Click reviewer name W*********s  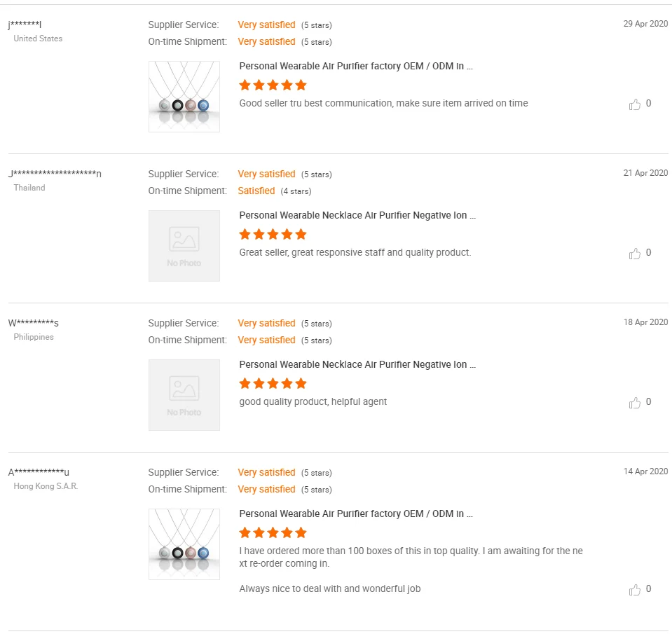pos(34,324)
